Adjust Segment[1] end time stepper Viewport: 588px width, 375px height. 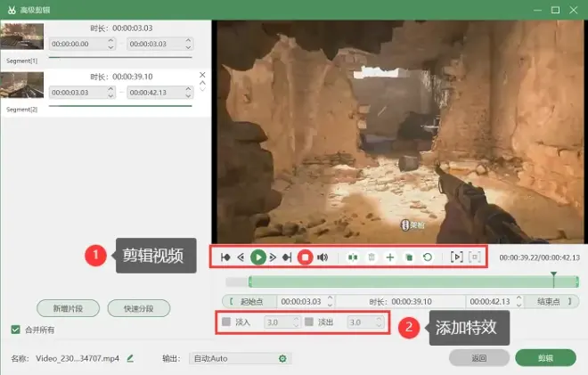pyautogui.click(x=188, y=44)
